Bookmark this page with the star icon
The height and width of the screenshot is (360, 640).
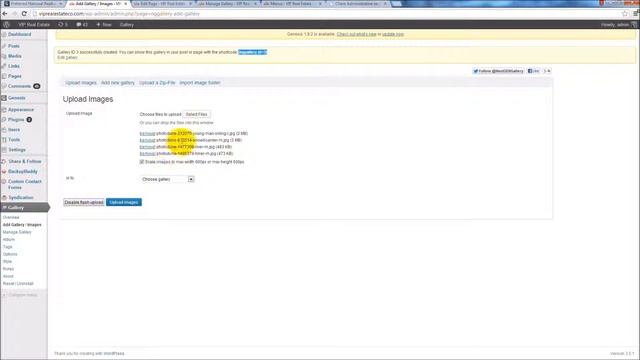tap(624, 13)
